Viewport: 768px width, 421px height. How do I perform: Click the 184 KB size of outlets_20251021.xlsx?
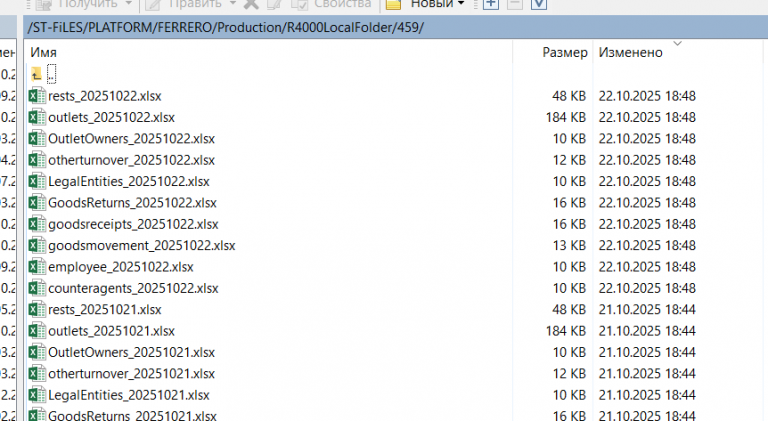pos(566,331)
